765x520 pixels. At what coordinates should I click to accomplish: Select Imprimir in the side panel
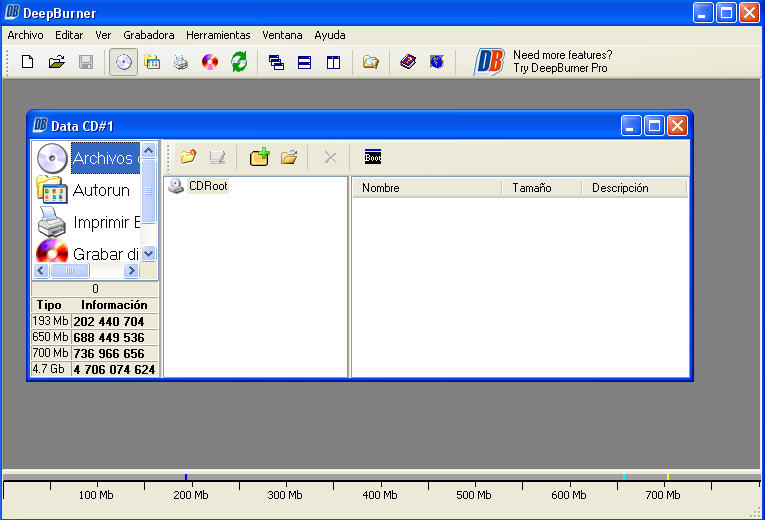[x=106, y=222]
